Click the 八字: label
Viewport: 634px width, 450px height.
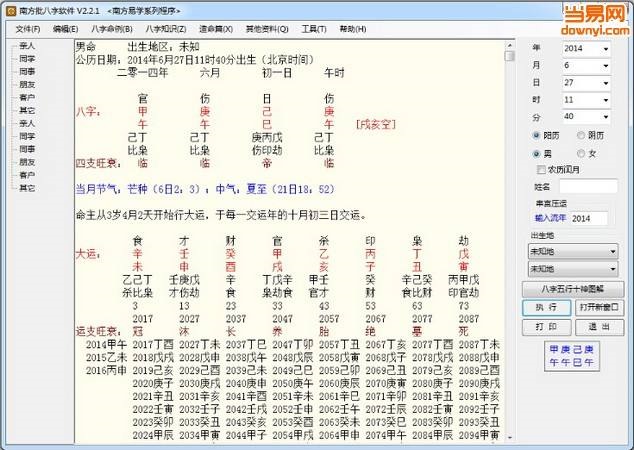point(88,112)
